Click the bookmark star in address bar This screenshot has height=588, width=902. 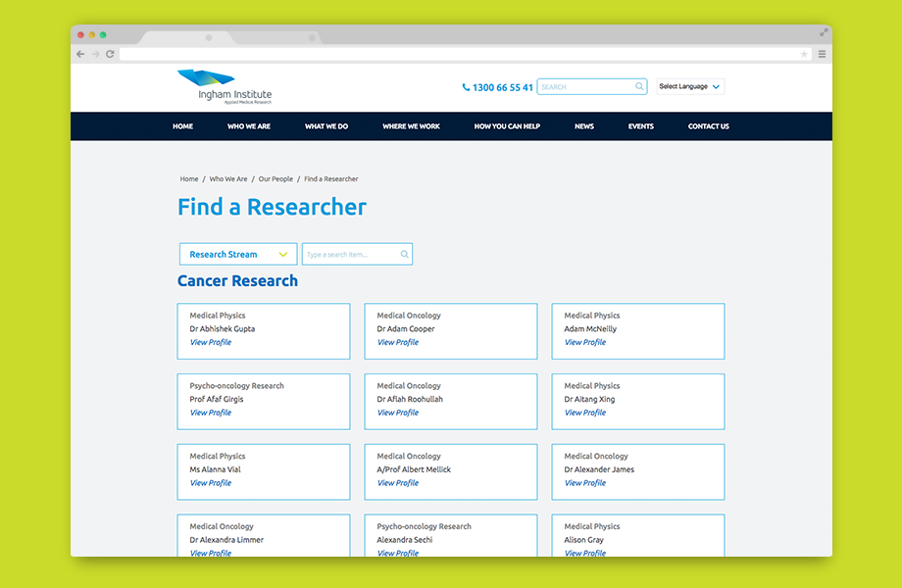804,54
